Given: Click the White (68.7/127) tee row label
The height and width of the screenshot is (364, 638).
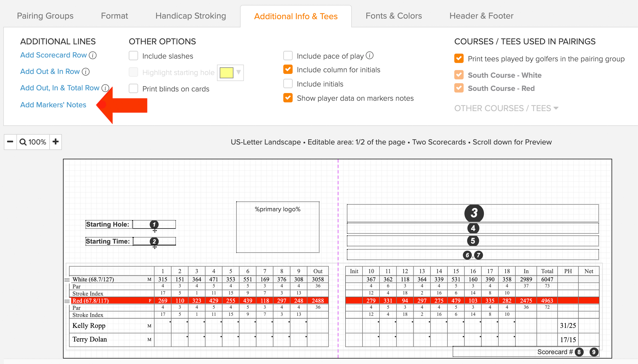Looking at the screenshot, I should click(93, 280).
